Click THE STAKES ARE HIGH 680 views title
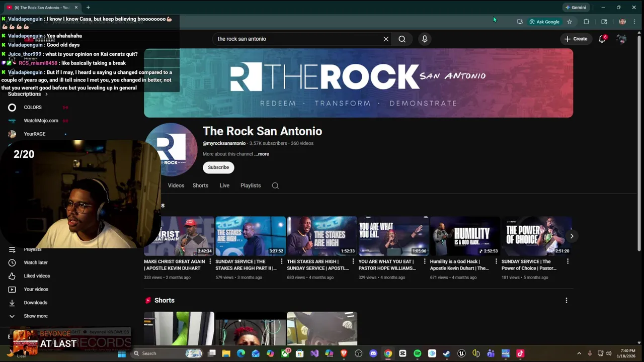The image size is (644, 362). click(x=318, y=265)
